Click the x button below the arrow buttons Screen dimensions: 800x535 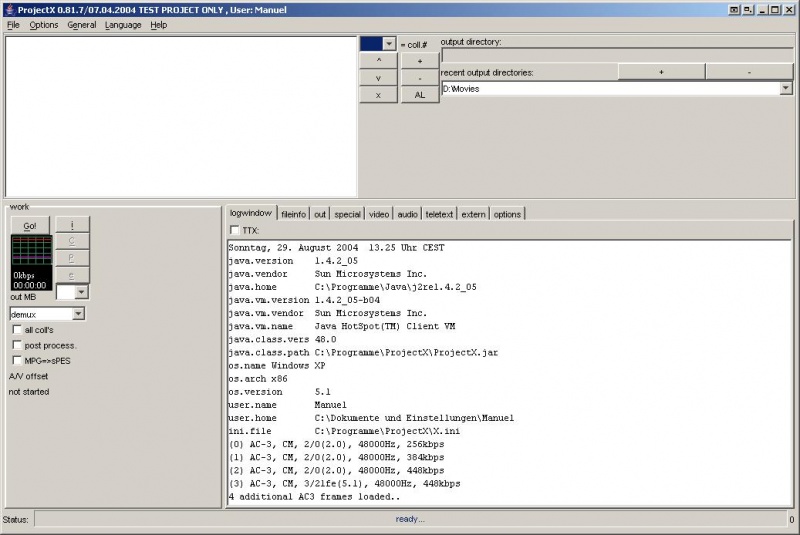tap(378, 95)
